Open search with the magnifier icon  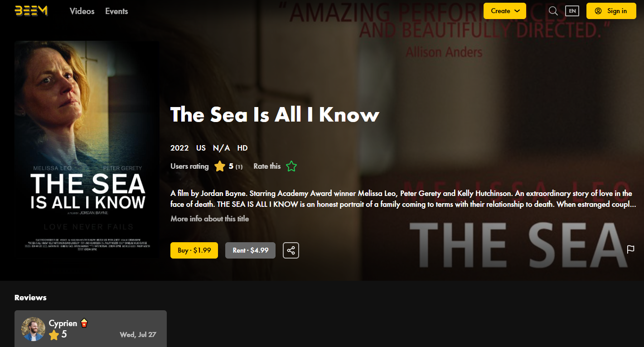(553, 11)
